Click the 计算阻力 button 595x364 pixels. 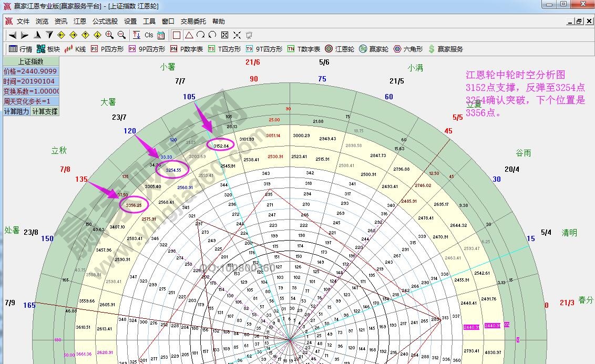17,111
